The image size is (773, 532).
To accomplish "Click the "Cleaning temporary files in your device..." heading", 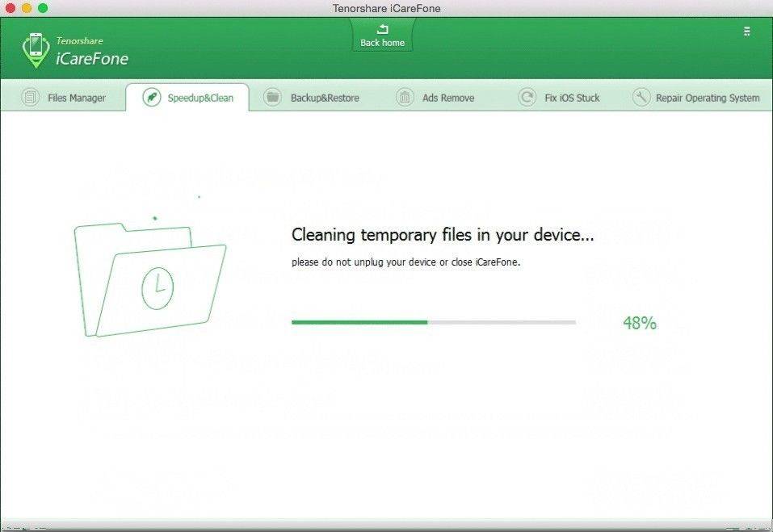I will click(443, 235).
